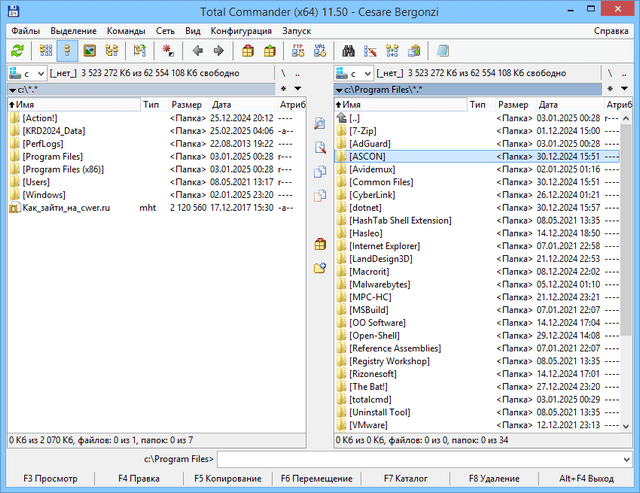
Task: Toggle the thumbnails view toolbar button
Action: coord(89,50)
